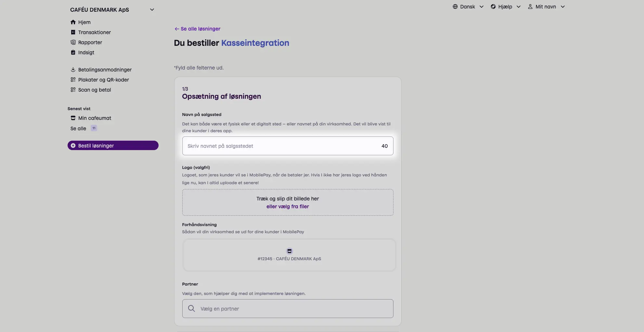Click the Rapporter document icon
Image resolution: width=644 pixels, height=332 pixels.
click(x=73, y=42)
